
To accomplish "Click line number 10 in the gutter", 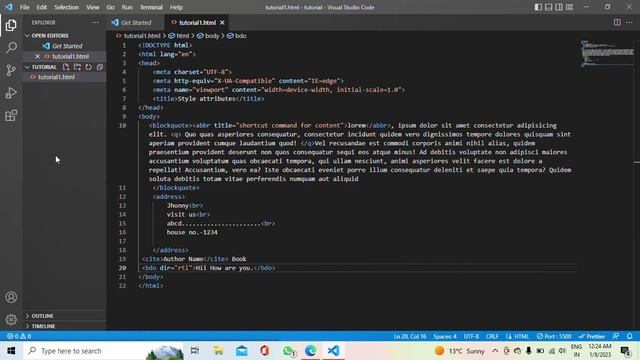I will click(122, 125).
